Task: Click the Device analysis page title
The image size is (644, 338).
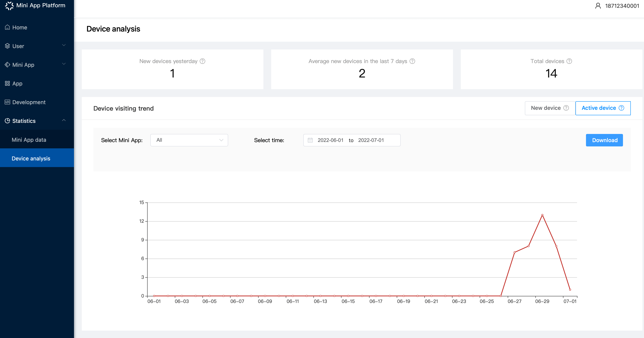Action: pyautogui.click(x=113, y=29)
